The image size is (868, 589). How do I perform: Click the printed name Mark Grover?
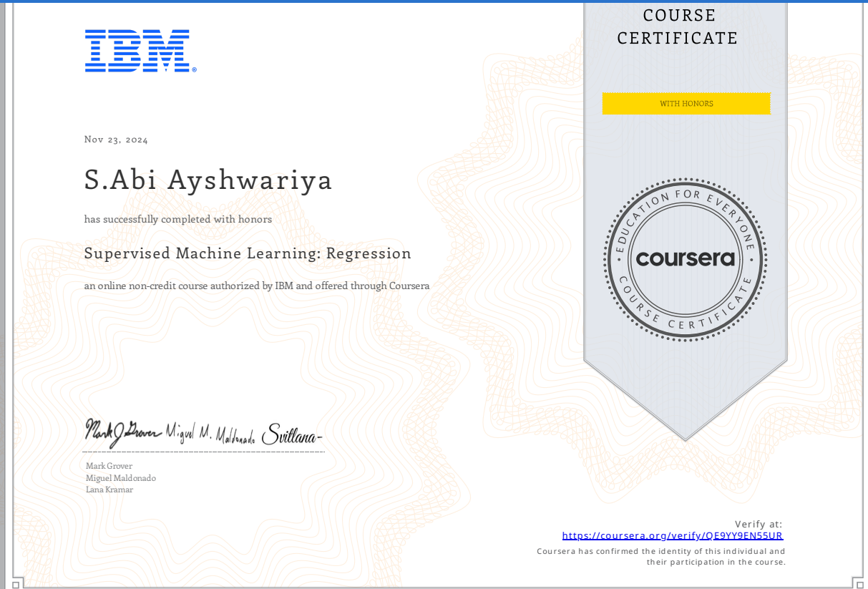pyautogui.click(x=109, y=466)
